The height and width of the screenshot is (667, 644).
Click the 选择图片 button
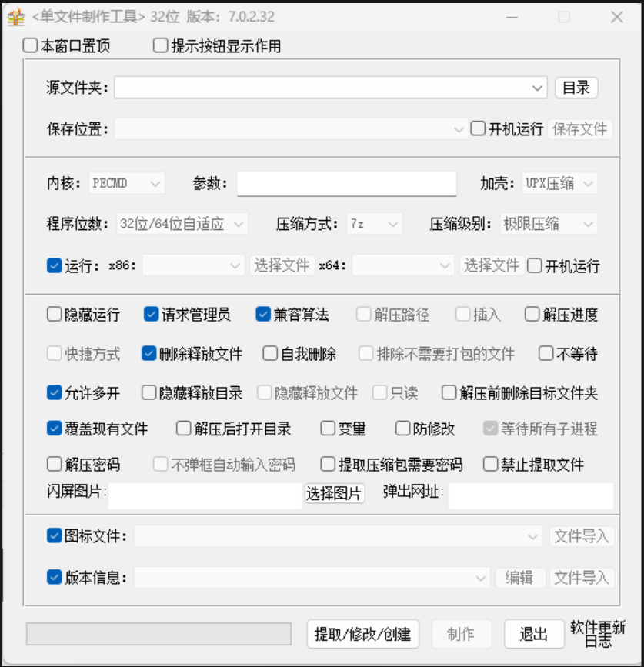[x=334, y=493]
